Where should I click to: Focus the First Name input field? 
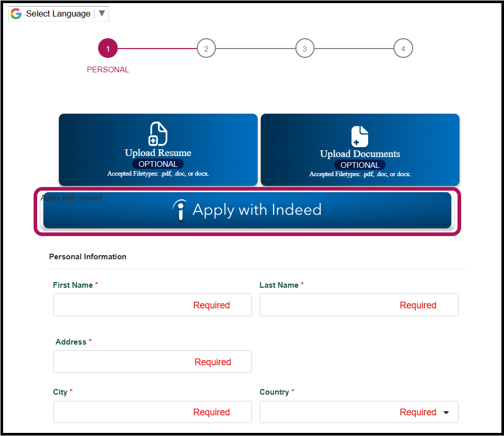(x=153, y=305)
